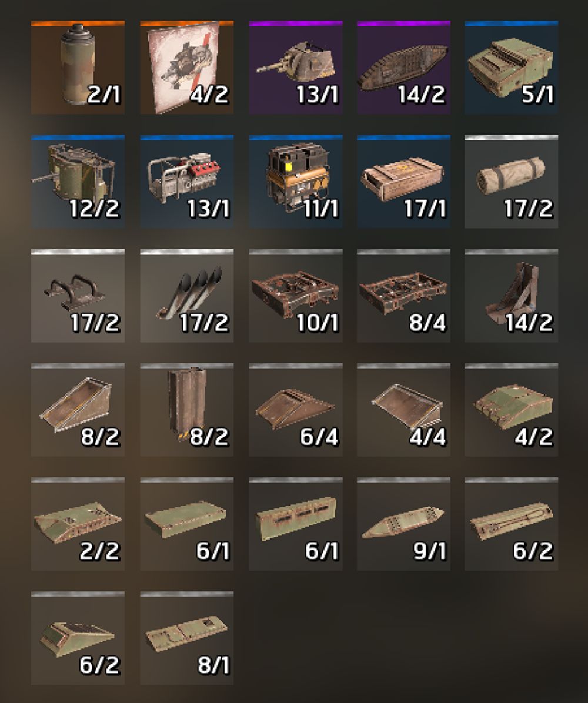Select the frame chassis labeled 10/1

(x=296, y=296)
